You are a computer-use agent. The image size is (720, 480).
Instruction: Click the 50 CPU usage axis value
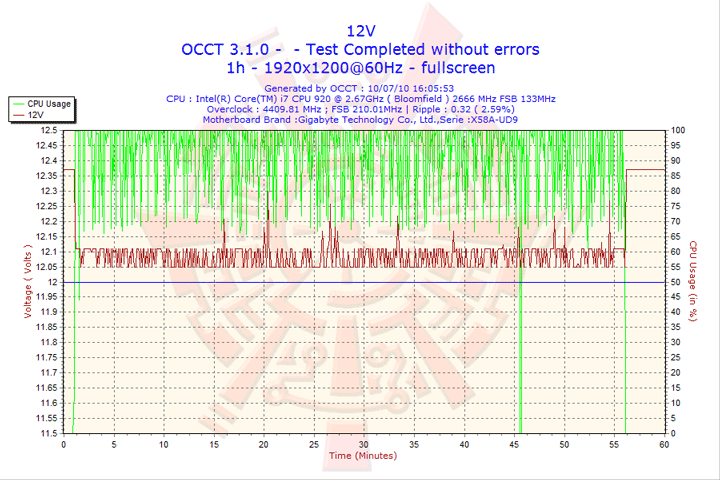675,282
